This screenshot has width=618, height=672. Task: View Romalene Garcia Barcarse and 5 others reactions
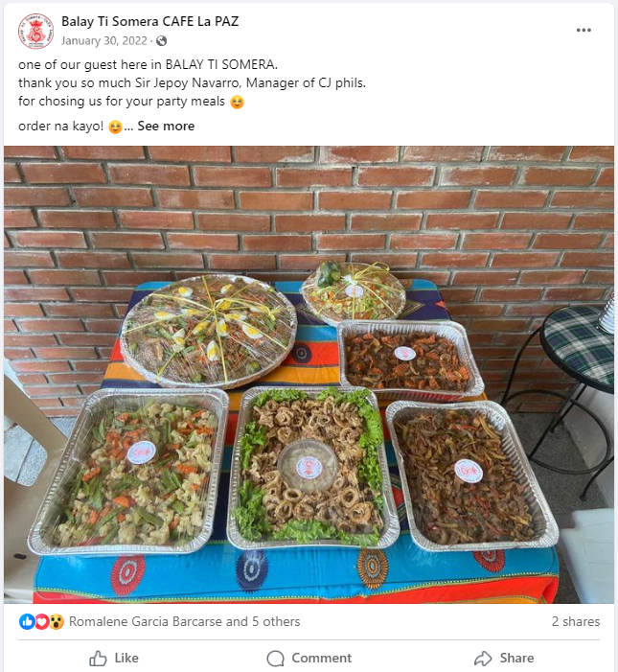pyautogui.click(x=184, y=621)
